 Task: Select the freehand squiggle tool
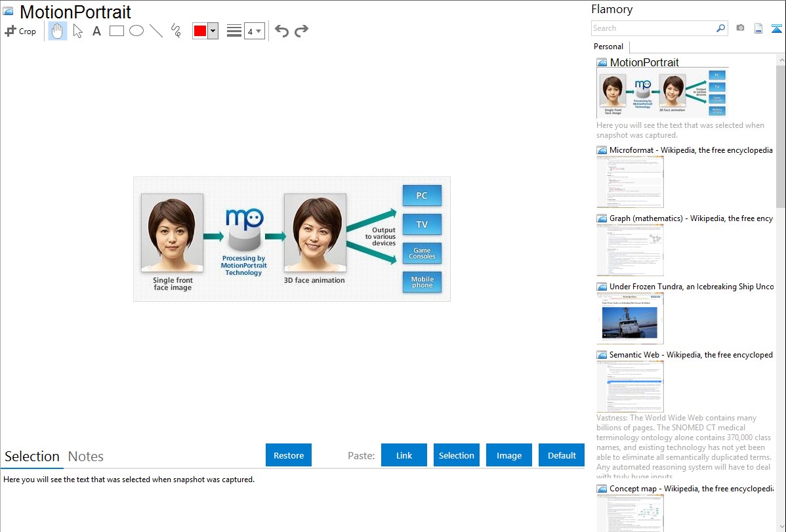pyautogui.click(x=176, y=31)
